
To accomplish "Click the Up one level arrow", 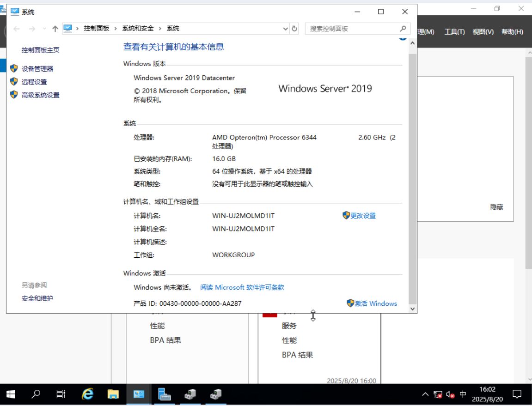I will 55,29.
